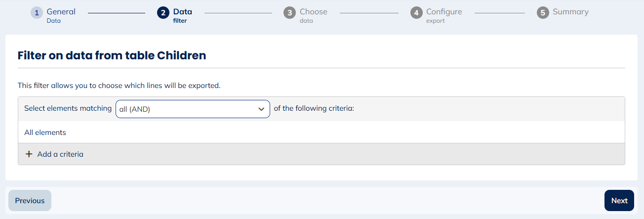
Task: Switch to the Choose data step label
Action: [313, 15]
